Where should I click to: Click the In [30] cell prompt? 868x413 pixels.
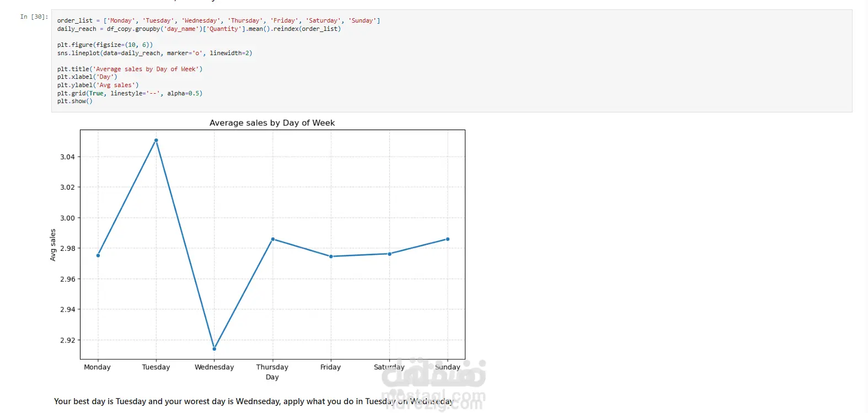[34, 17]
